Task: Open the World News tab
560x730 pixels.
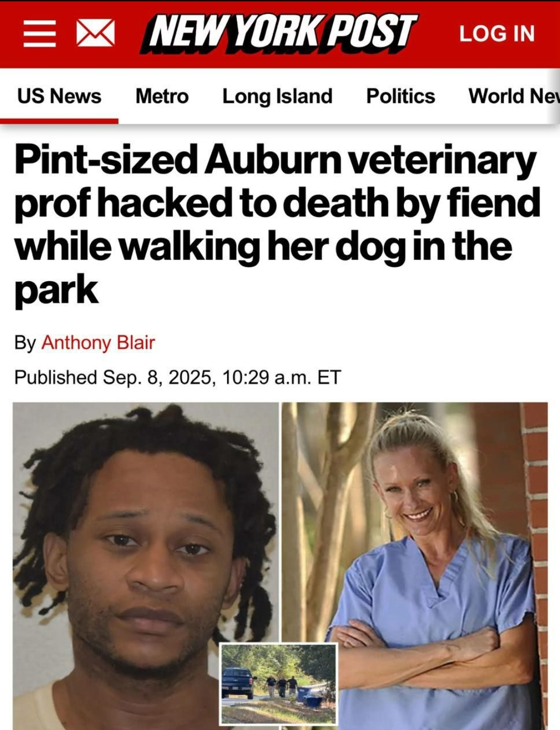Action: tap(514, 96)
